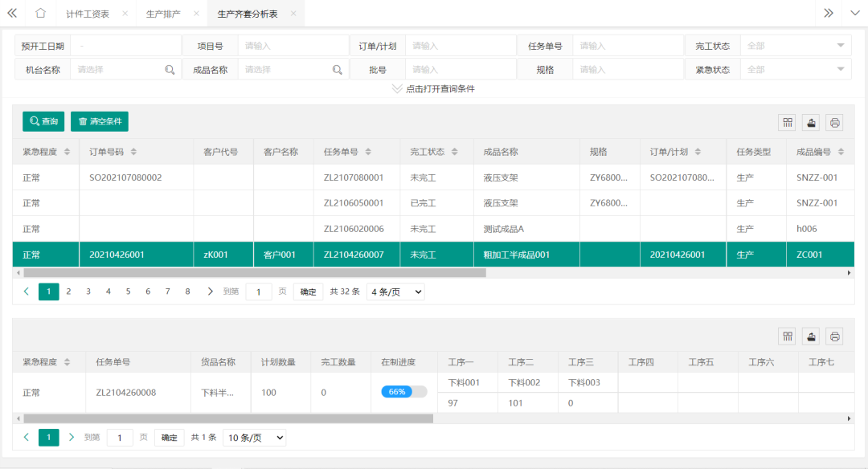Click the home icon in tab bar
The height and width of the screenshot is (469, 868).
click(x=40, y=14)
